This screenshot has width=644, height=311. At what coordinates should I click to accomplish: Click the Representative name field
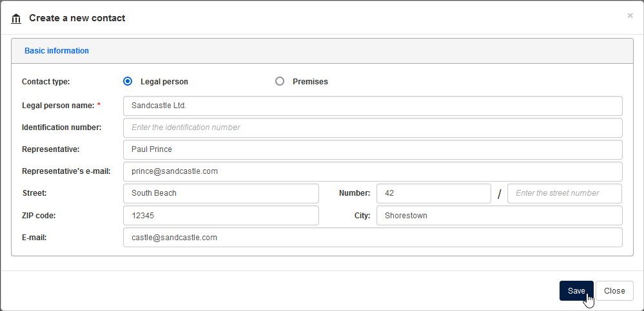pos(373,149)
